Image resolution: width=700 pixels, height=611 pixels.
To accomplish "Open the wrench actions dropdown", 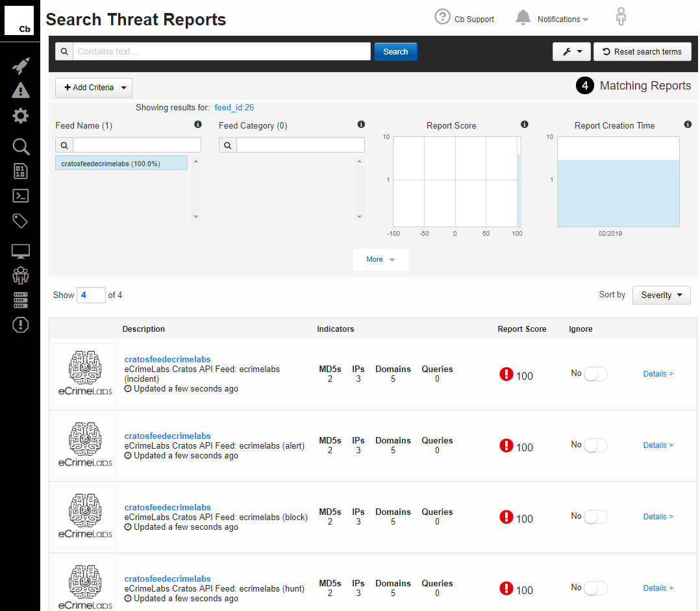I will 571,52.
